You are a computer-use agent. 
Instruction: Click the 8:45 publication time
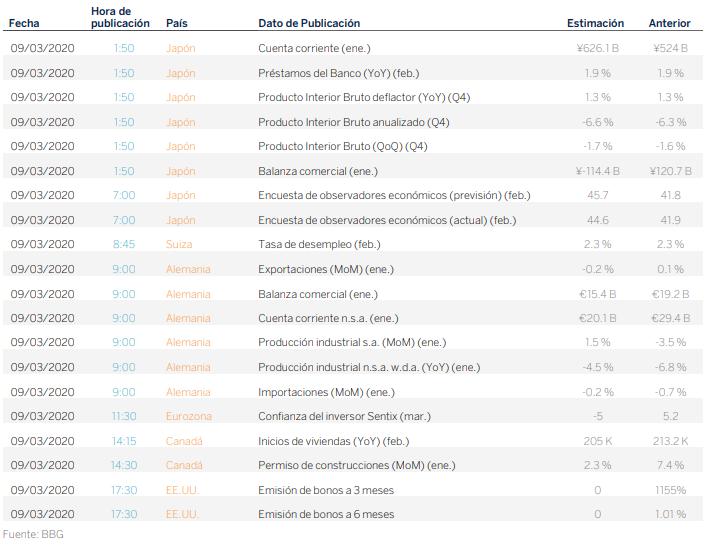point(123,244)
